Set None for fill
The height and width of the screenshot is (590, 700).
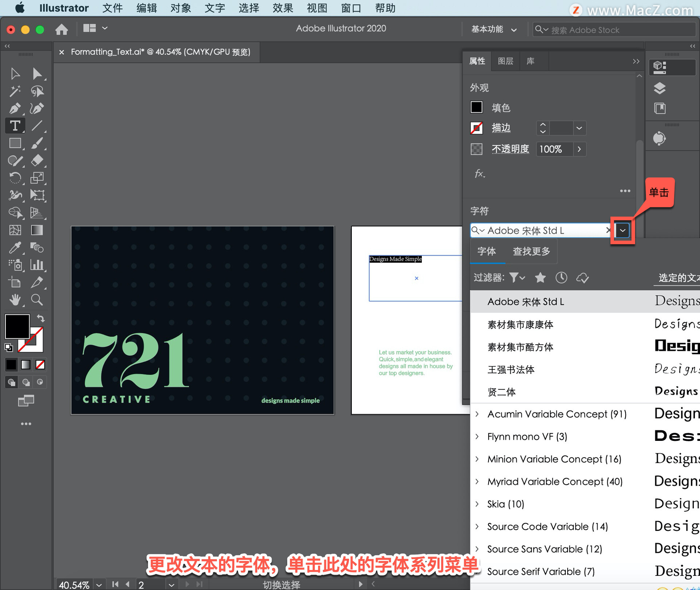[x=40, y=364]
